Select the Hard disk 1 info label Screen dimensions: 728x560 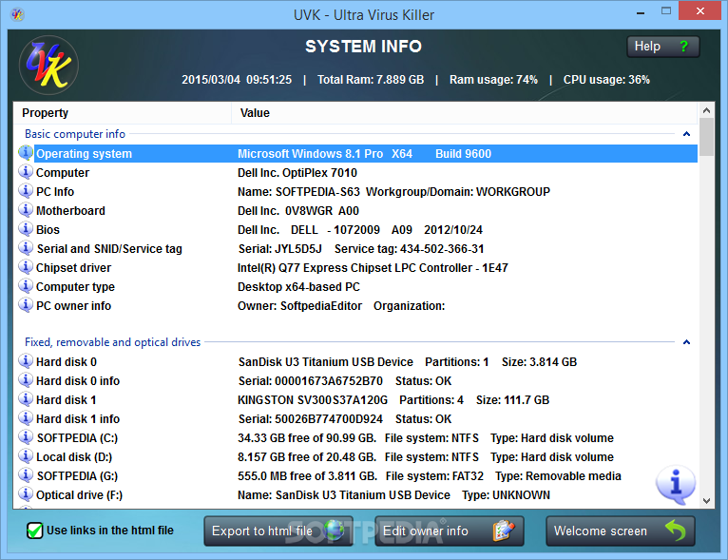pos(78,419)
